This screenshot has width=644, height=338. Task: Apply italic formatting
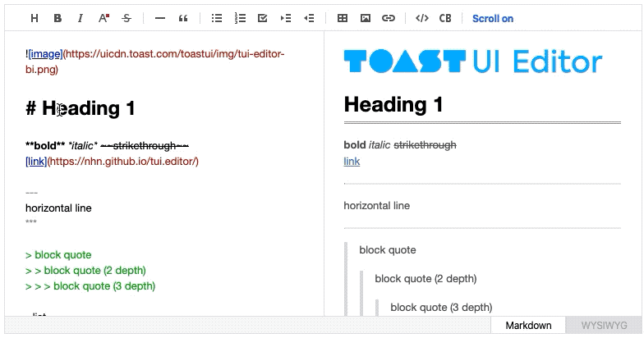pos(80,18)
